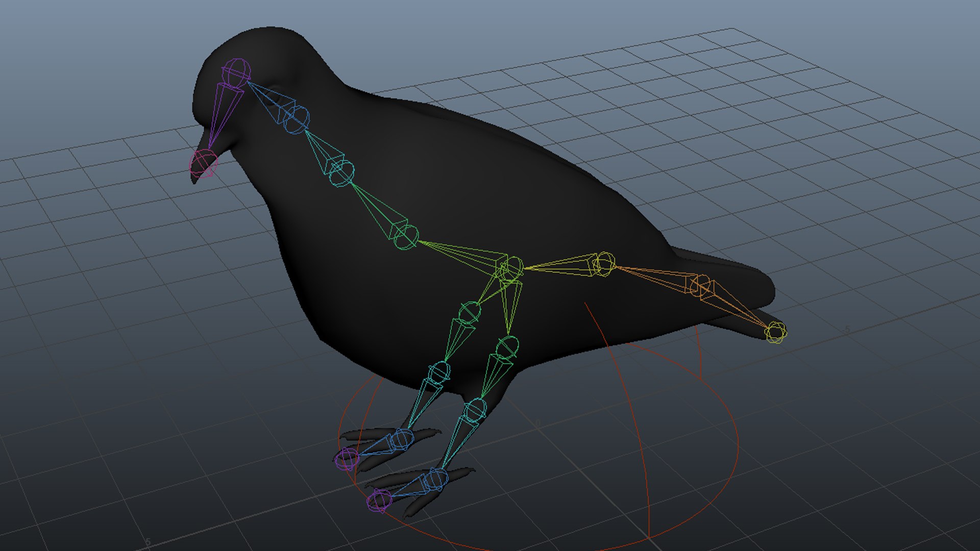
Task: Pick the teal knee joint of near leg
Action: pos(475,410)
